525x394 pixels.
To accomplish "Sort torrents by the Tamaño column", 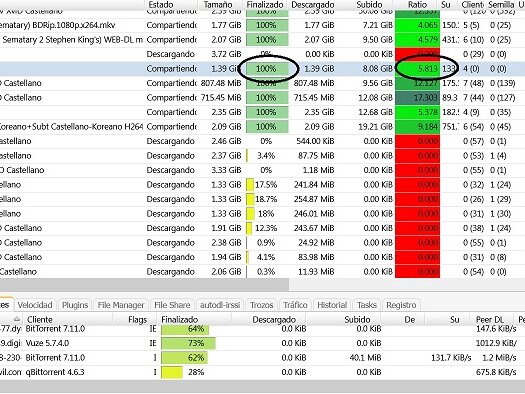I will tap(218, 5).
